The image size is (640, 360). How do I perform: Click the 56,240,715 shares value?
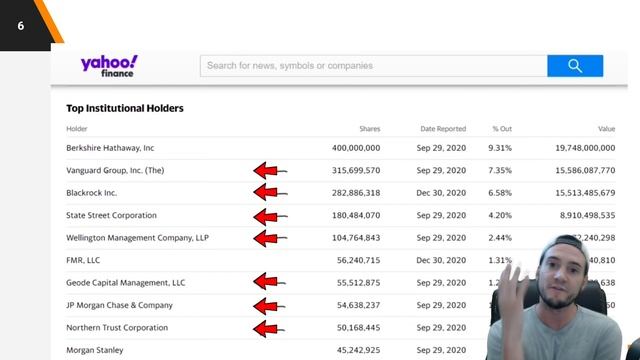(358, 260)
